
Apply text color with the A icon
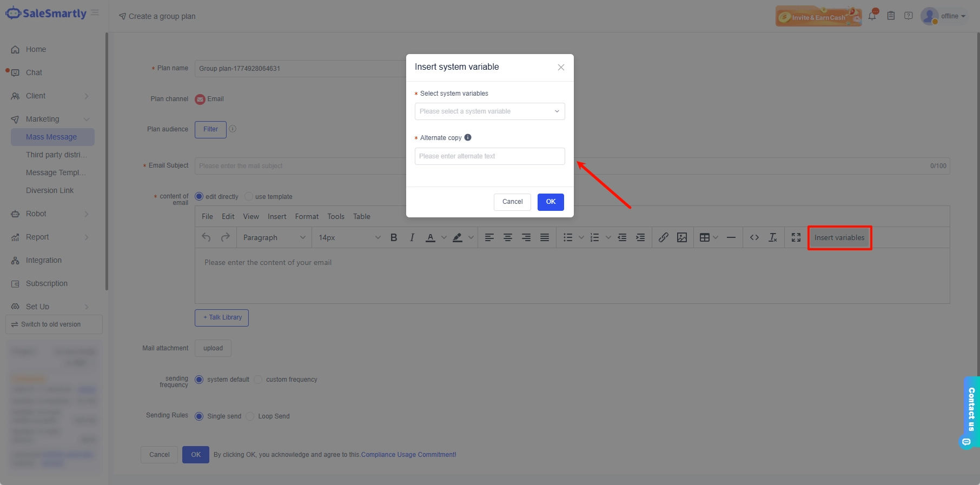point(431,237)
